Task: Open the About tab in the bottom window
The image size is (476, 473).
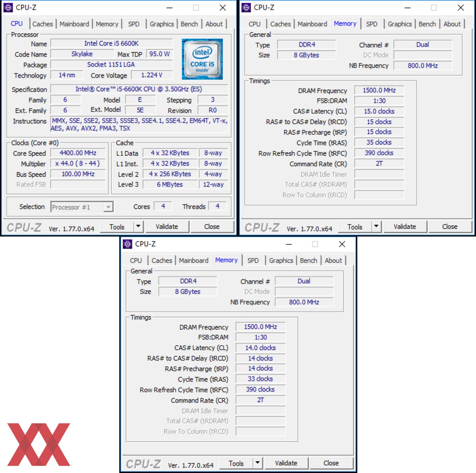Action: (333, 260)
